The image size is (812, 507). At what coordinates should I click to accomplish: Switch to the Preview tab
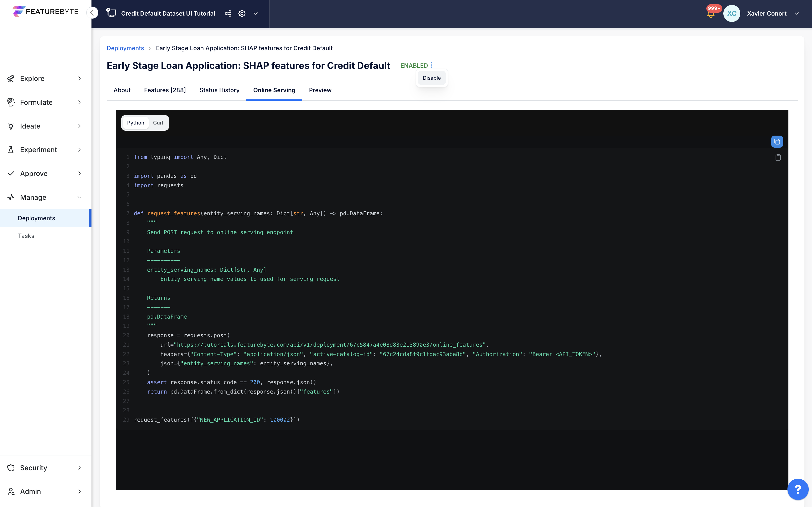click(x=320, y=90)
